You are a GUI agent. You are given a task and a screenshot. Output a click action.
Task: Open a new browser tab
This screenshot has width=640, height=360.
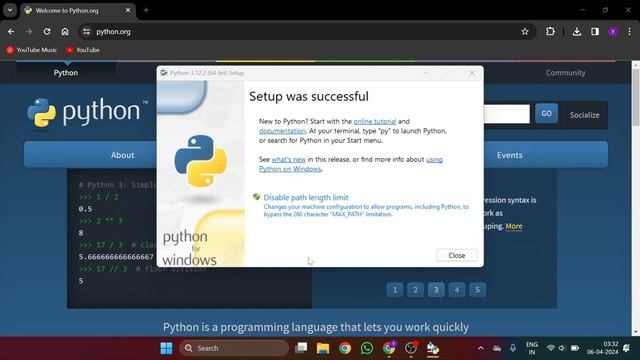pyautogui.click(x=146, y=10)
